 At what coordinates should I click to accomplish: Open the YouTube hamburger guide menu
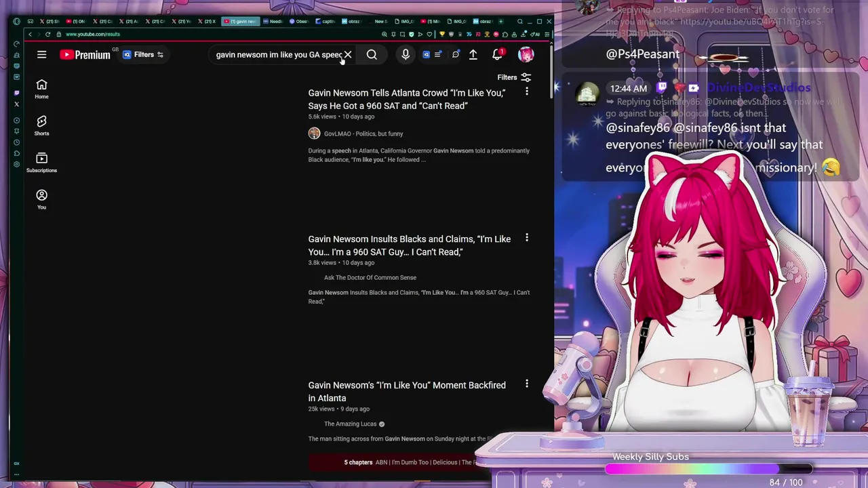(x=41, y=55)
